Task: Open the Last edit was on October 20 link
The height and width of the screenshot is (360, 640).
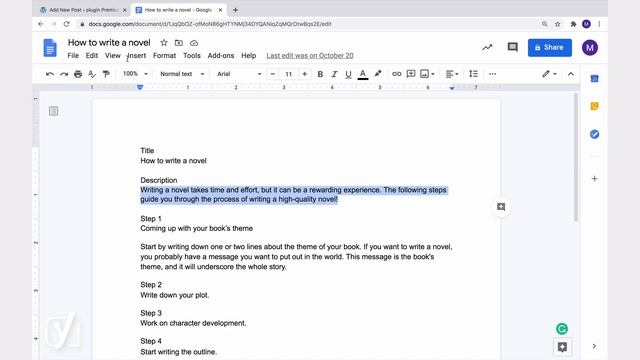Action: 310,56
